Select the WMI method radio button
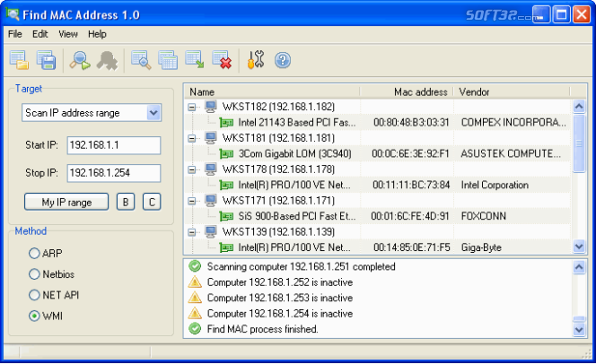 point(34,316)
